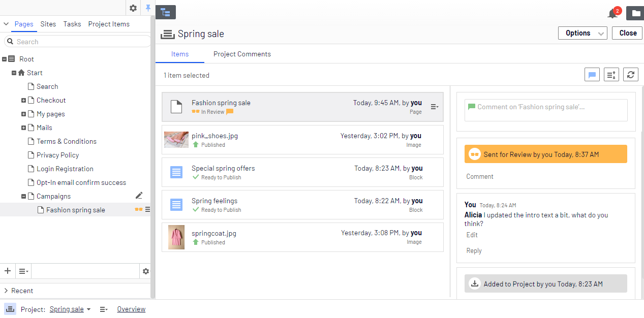This screenshot has width=644, height=318.
Task: Collapse the Campaigns tree node
Action: (x=23, y=196)
